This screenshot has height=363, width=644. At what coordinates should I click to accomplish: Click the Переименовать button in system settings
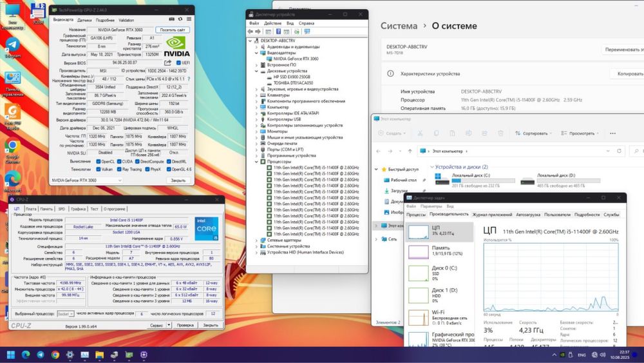(x=623, y=50)
